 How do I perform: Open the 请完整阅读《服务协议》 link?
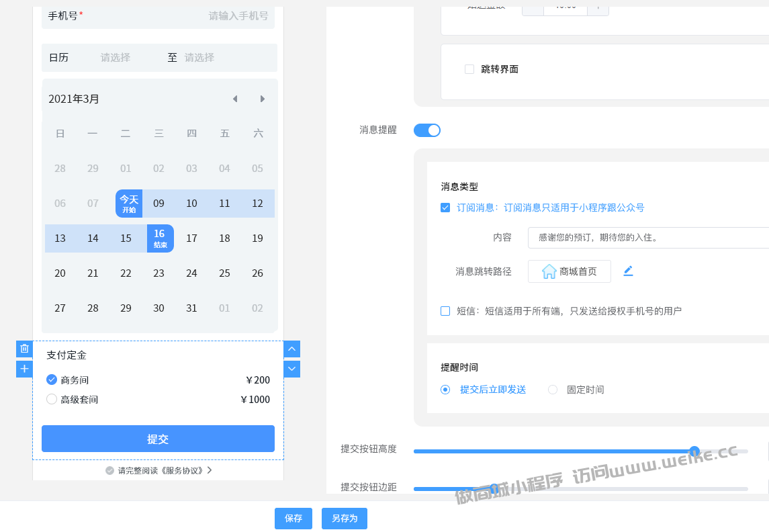(161, 471)
